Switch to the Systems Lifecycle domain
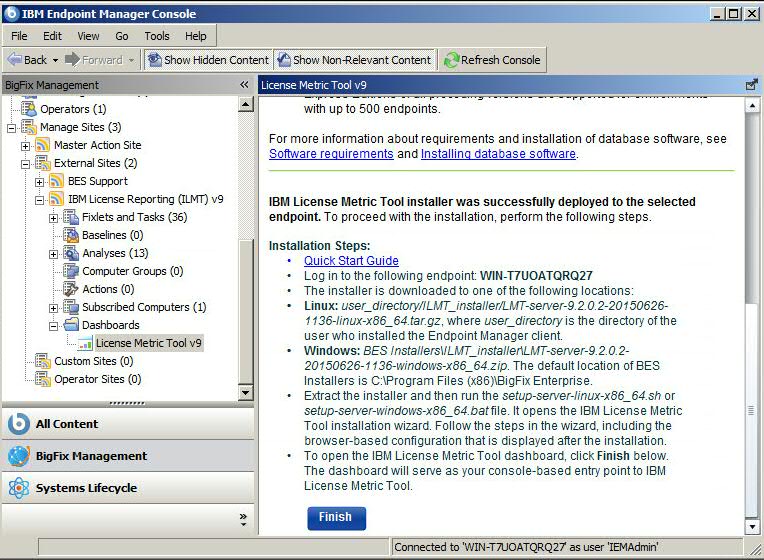 128,488
